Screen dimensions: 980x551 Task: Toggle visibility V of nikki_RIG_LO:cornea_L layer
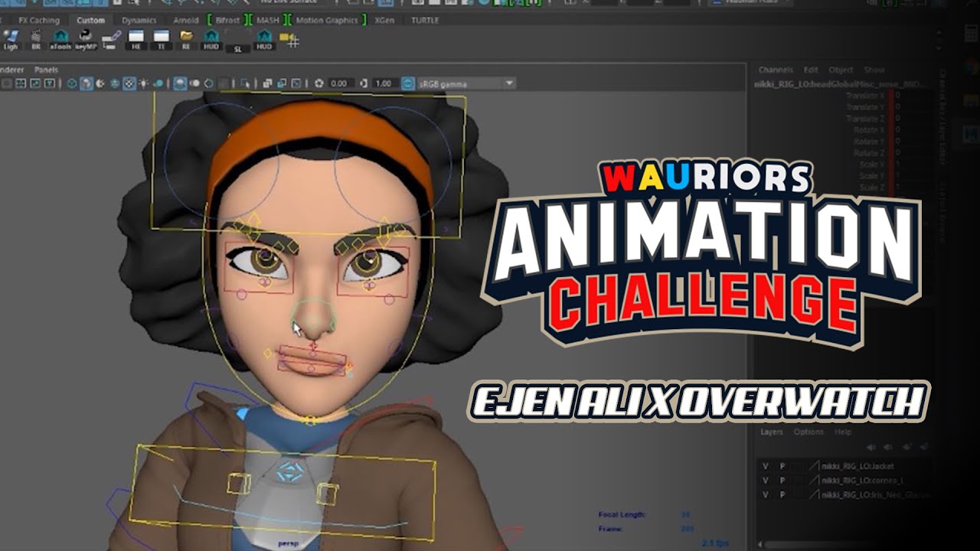click(765, 481)
